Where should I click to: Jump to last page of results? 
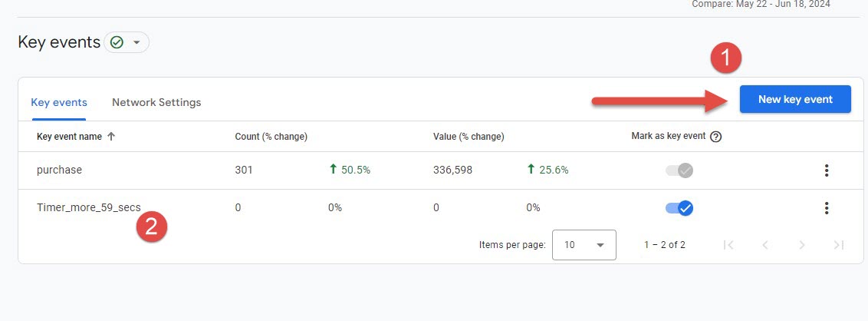click(838, 245)
